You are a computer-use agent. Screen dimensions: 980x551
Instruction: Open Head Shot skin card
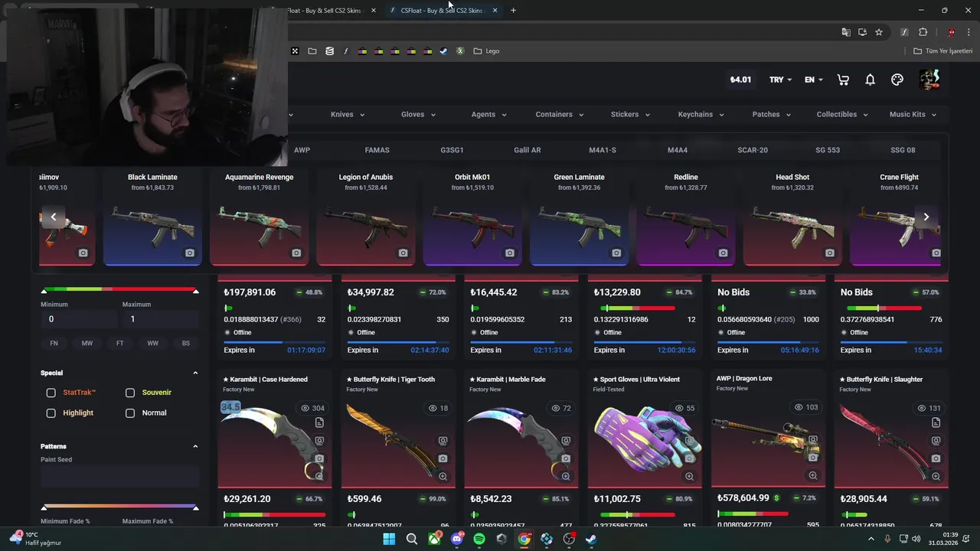(792, 217)
